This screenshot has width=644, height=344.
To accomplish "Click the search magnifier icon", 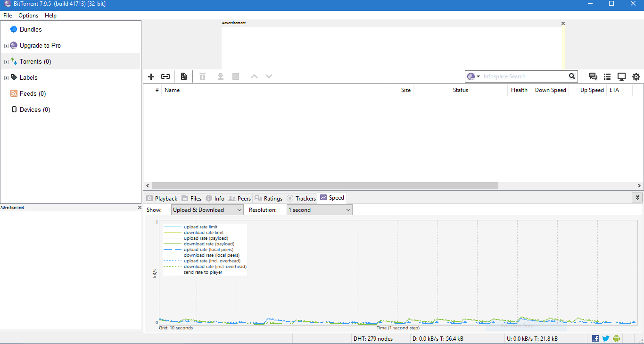I will point(572,76).
